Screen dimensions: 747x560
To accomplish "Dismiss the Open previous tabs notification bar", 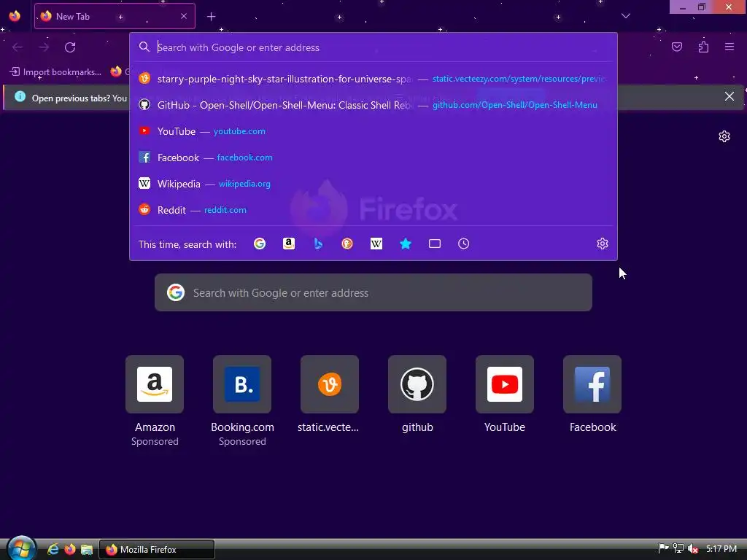I will (x=729, y=97).
